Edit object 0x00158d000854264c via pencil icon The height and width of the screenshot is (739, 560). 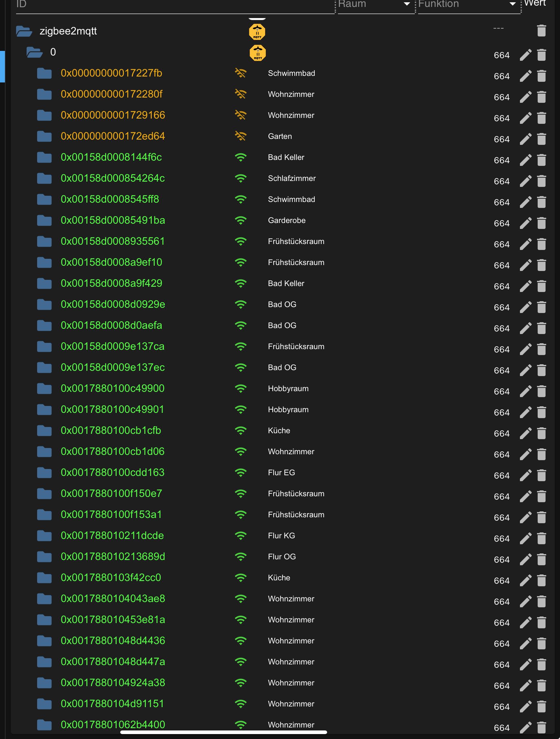(526, 181)
